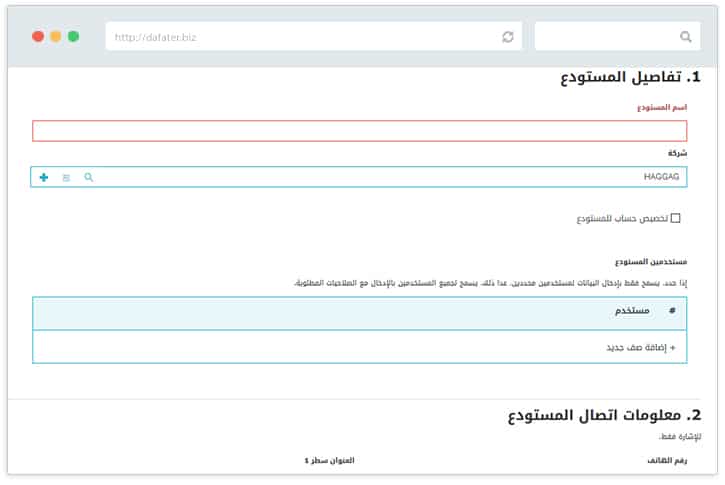Add a new row with إضافة صف جديد

[x=640, y=347]
